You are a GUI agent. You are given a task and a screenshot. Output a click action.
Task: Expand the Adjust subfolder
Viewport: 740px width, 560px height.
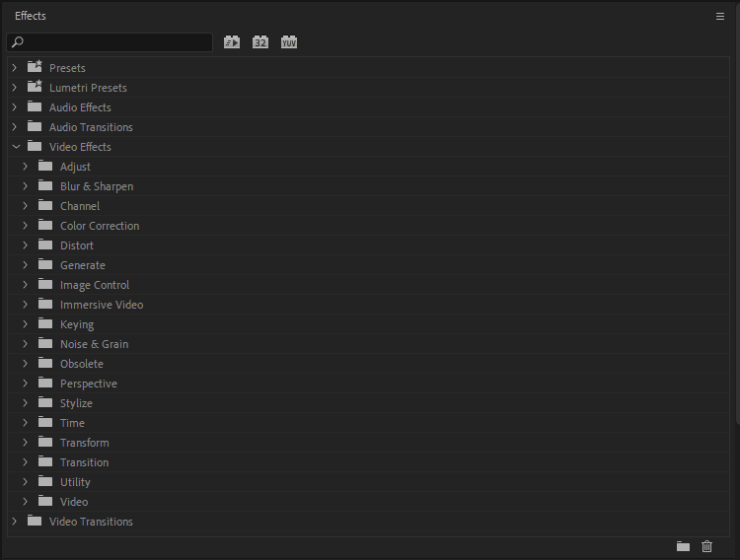point(25,166)
